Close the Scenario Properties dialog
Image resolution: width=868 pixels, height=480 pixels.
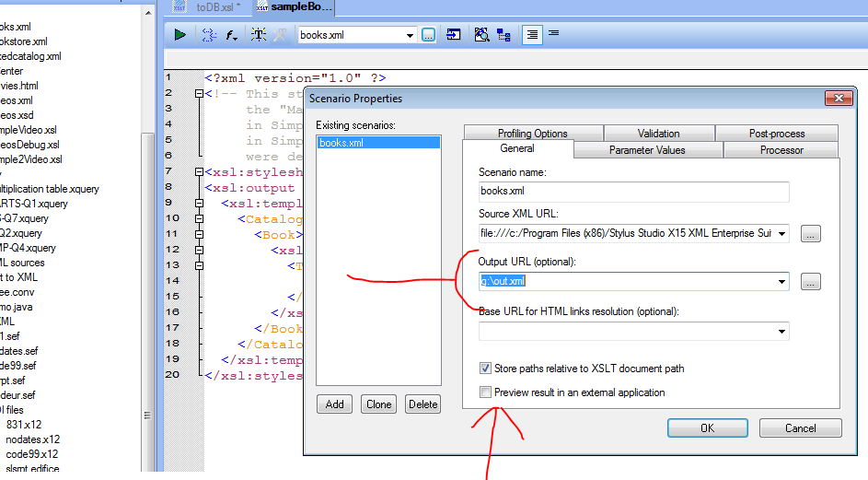point(839,98)
